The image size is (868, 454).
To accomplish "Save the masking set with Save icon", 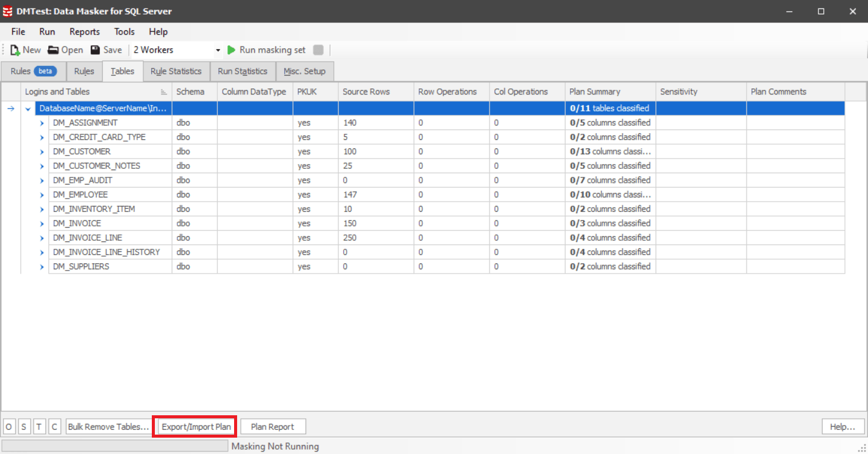I will tap(95, 50).
